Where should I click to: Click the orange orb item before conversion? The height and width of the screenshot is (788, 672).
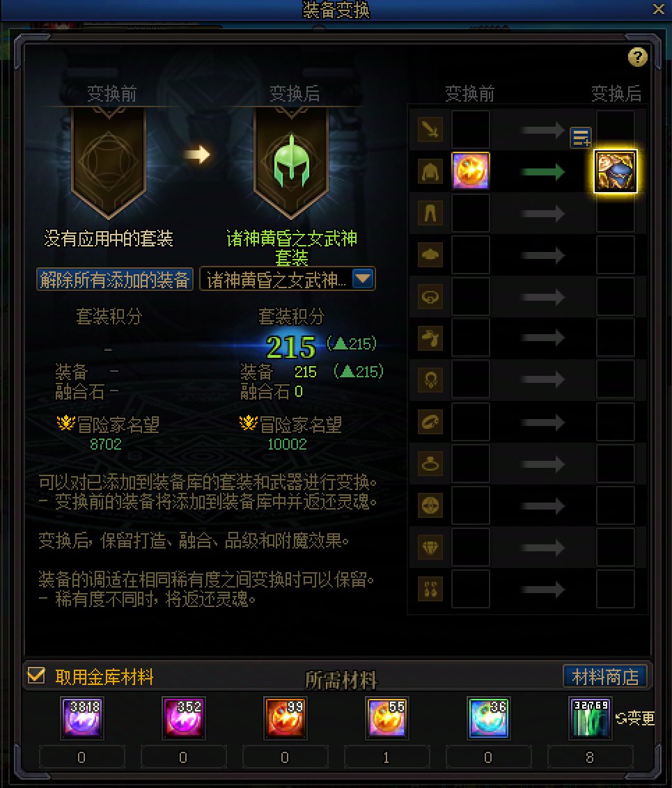(471, 171)
